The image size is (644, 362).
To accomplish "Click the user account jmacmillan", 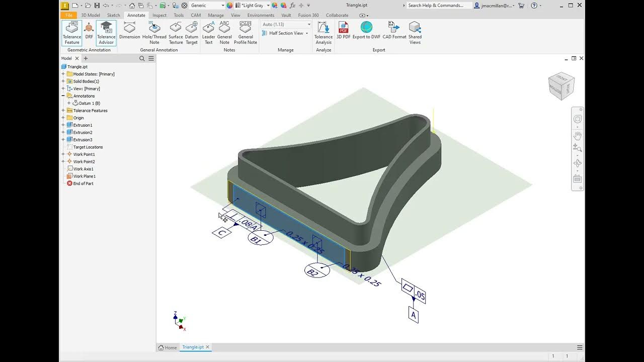I will point(494,6).
